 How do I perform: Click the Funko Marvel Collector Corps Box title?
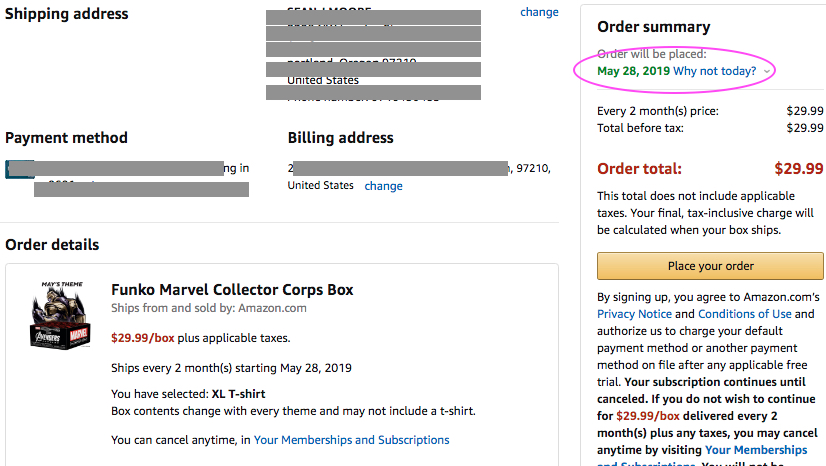(x=232, y=290)
